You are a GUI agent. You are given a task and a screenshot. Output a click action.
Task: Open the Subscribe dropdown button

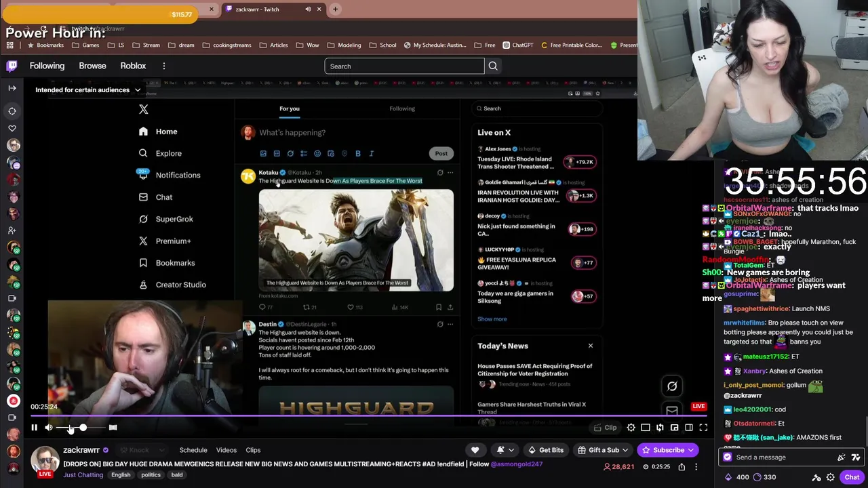coord(668,450)
